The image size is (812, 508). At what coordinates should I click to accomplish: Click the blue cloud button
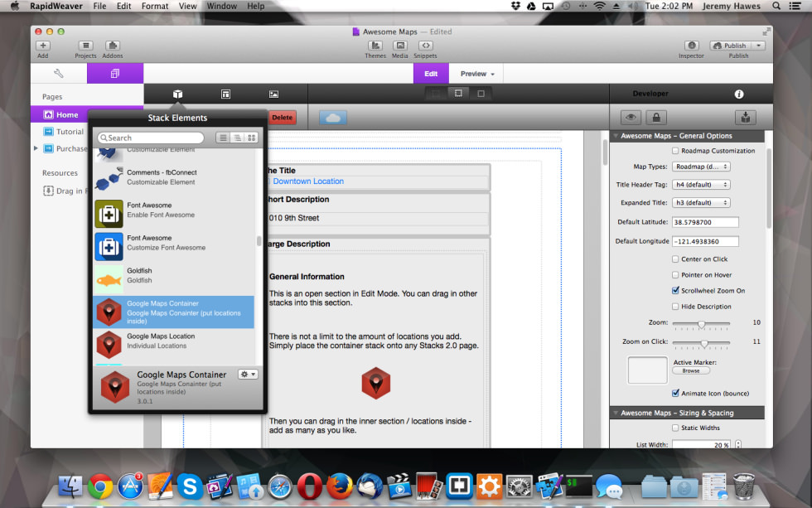click(x=333, y=118)
